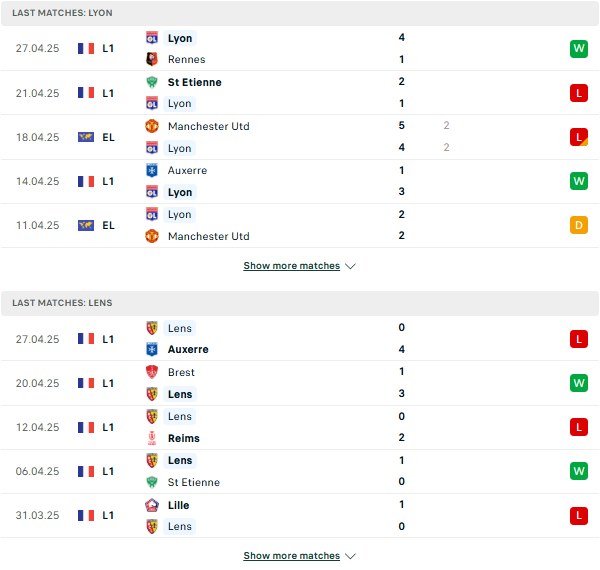Open the Lyon team name in the Rennes match

[x=180, y=38]
